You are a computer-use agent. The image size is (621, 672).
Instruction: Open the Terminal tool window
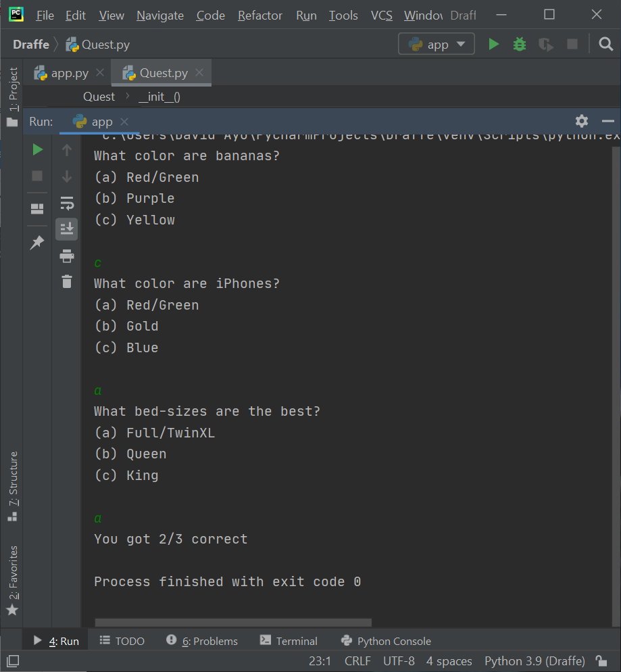pos(289,641)
